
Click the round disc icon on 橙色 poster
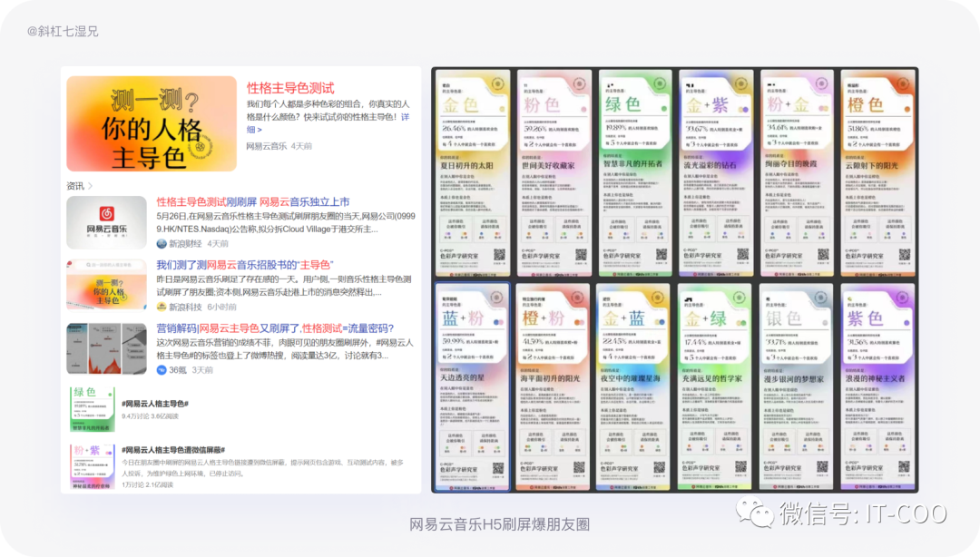(x=903, y=83)
